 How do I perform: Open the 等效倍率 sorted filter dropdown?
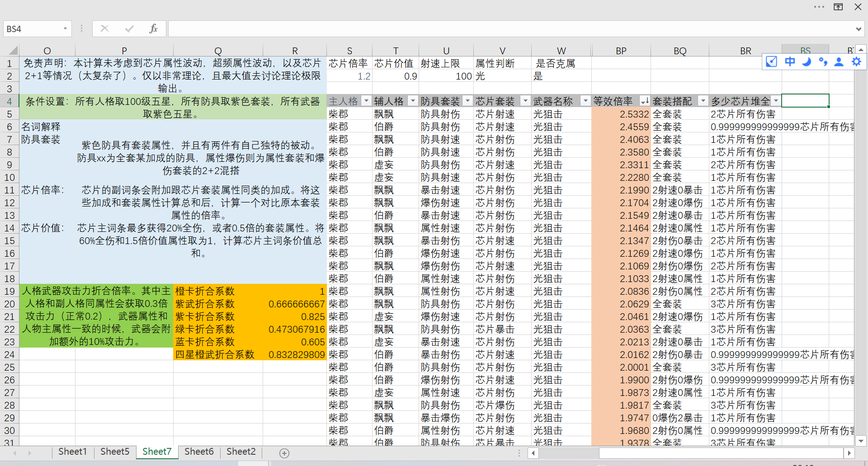tap(645, 101)
